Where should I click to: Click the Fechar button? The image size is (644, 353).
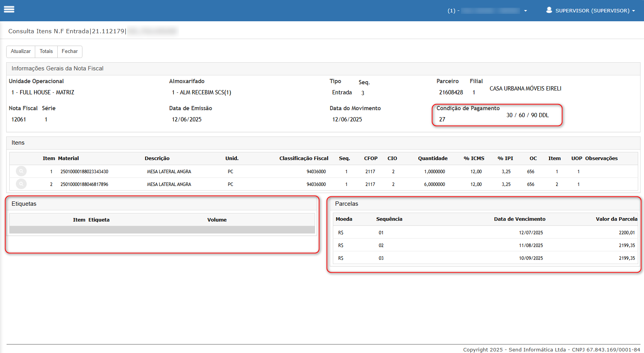[70, 51]
